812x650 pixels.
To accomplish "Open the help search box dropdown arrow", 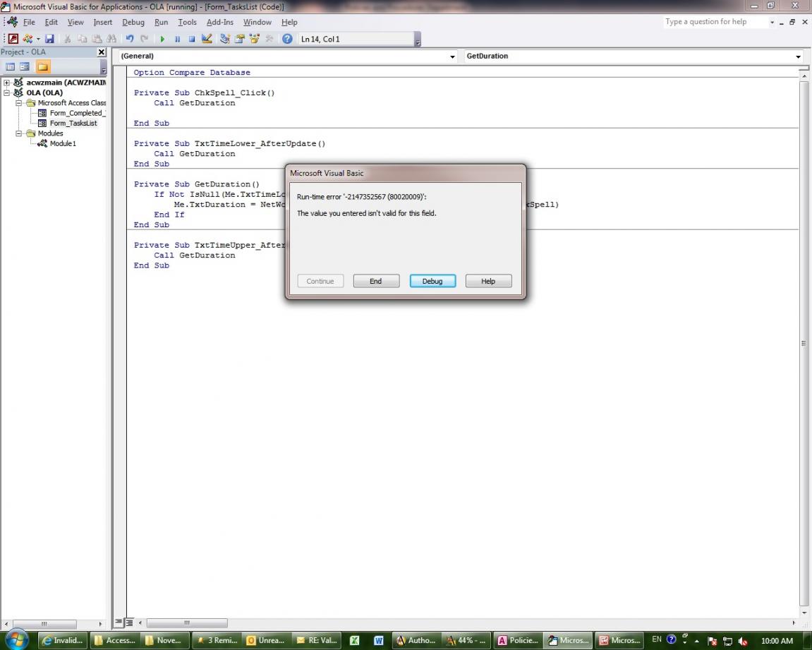I will click(x=772, y=22).
